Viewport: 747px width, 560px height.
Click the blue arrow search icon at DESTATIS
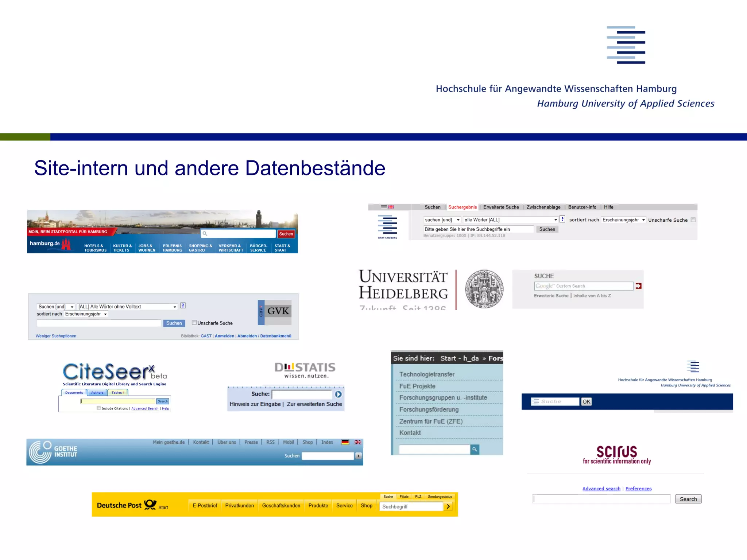pyautogui.click(x=338, y=394)
